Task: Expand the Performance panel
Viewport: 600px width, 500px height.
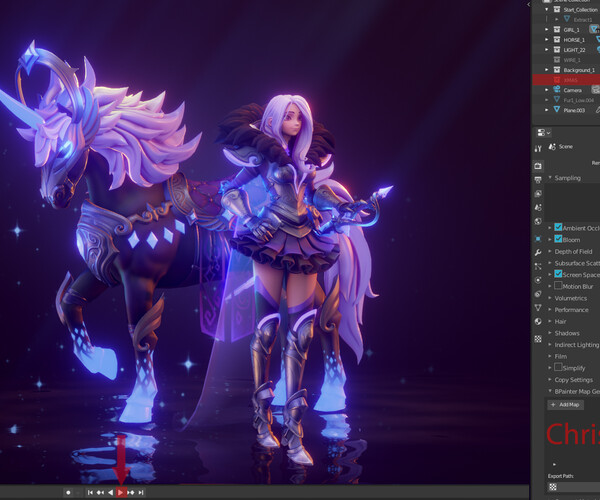Action: point(550,309)
